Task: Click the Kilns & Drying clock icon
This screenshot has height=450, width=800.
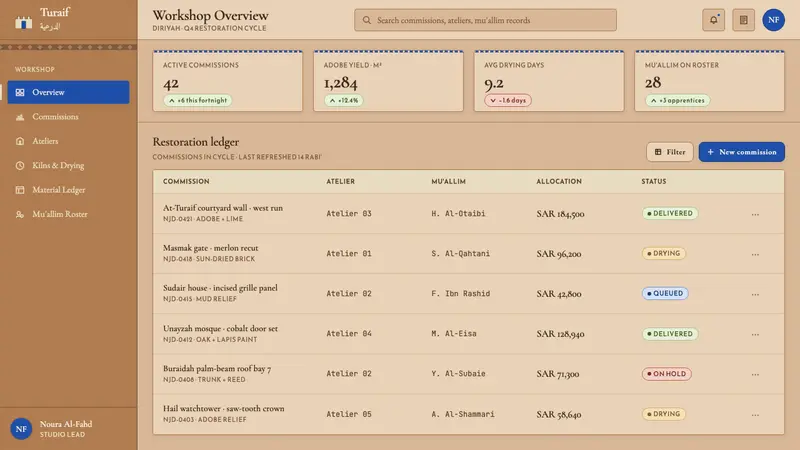Action: pos(20,165)
